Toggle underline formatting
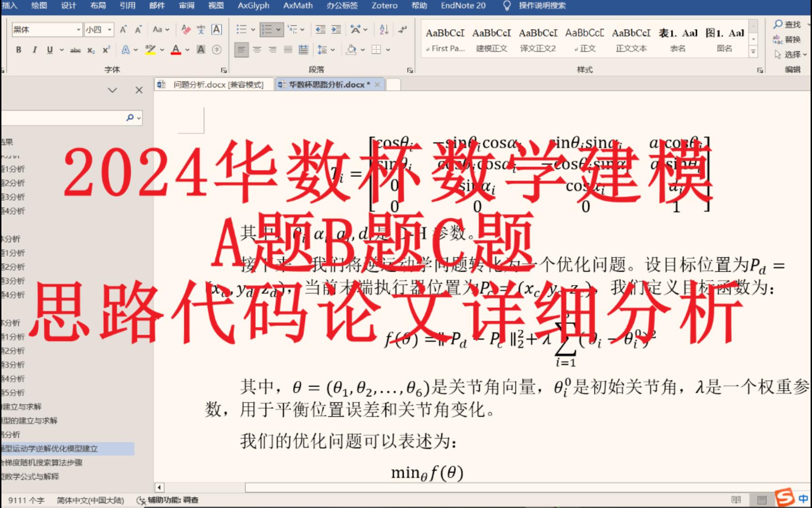812x508 pixels. (x=50, y=49)
